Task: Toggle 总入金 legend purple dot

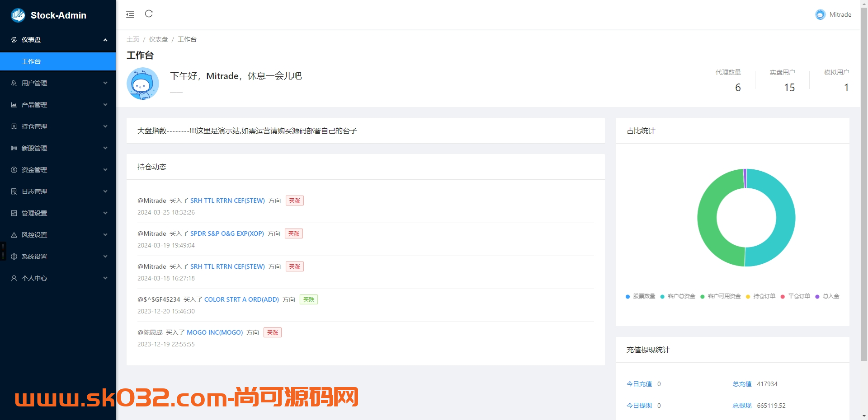Action: tap(817, 297)
